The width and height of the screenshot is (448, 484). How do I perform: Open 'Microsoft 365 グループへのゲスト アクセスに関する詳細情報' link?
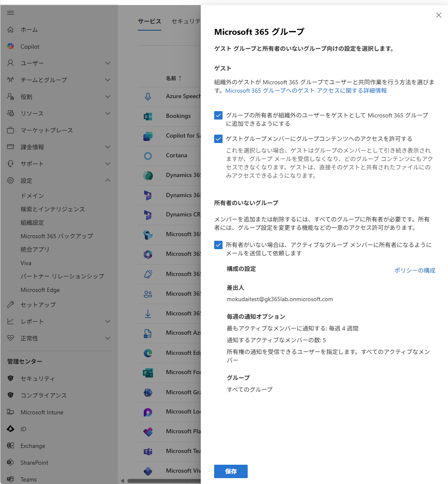click(306, 91)
